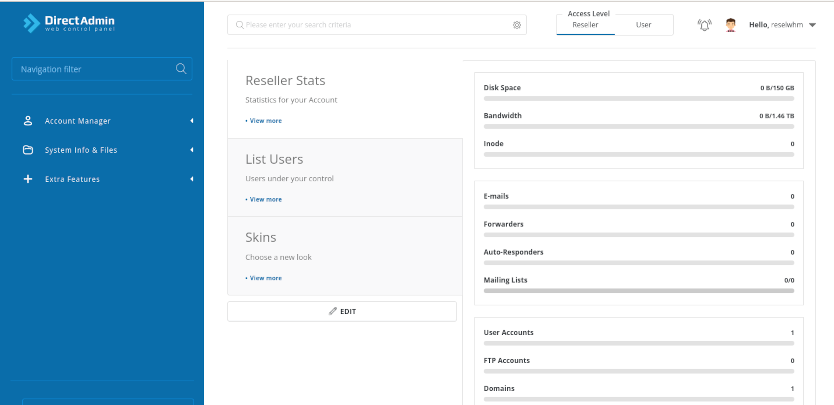Click the Disk Space usage bar
The image size is (834, 405).
pos(638,98)
